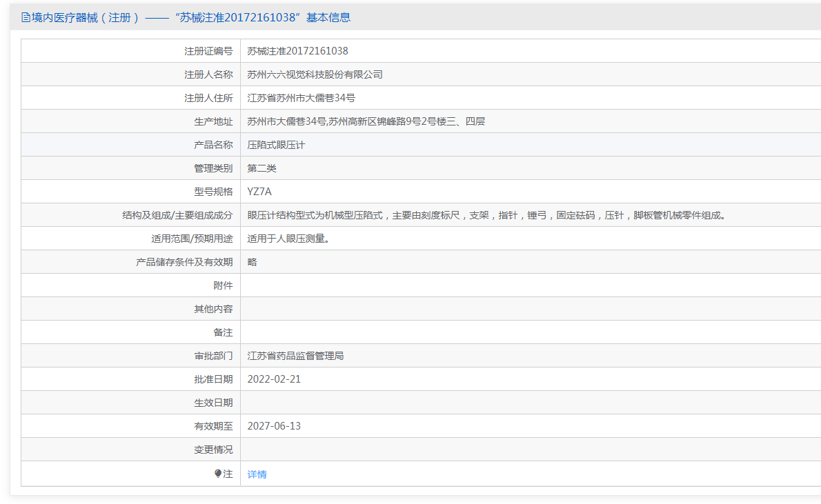
Task: Select expiry date 2027-06-13
Action: coord(274,426)
